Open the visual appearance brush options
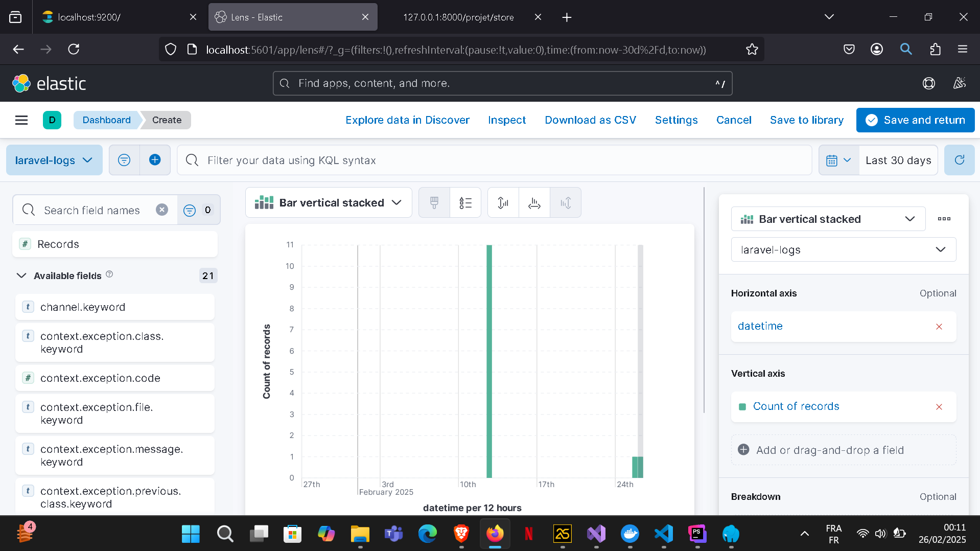 (434, 203)
